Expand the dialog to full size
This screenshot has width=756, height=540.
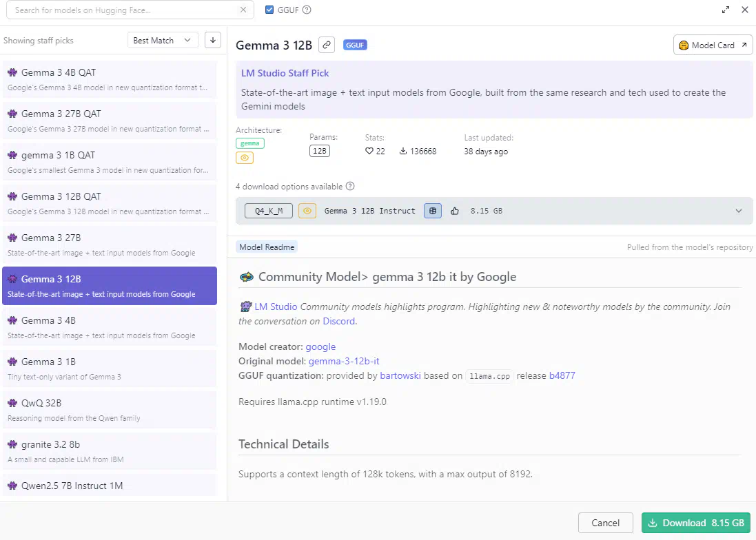click(726, 10)
